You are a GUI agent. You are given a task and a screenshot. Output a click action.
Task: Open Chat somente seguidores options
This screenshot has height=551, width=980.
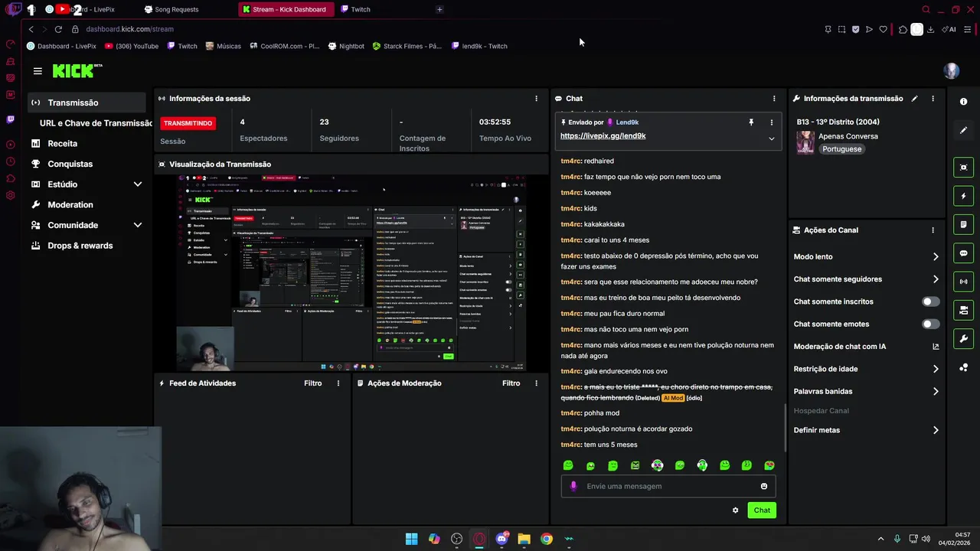coord(866,279)
